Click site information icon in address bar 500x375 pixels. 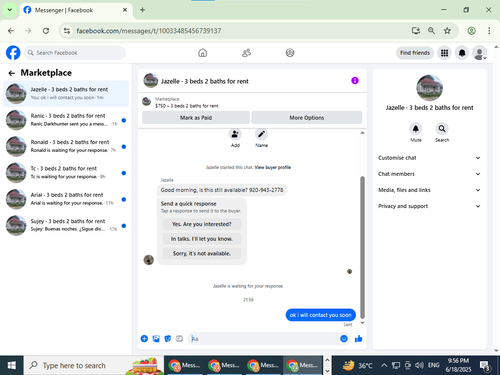pos(67,31)
